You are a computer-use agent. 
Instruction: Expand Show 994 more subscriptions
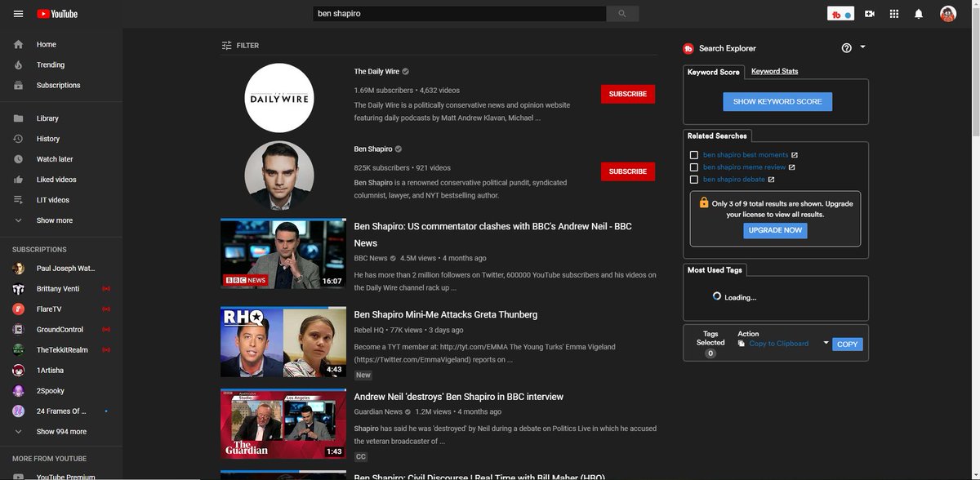click(61, 432)
